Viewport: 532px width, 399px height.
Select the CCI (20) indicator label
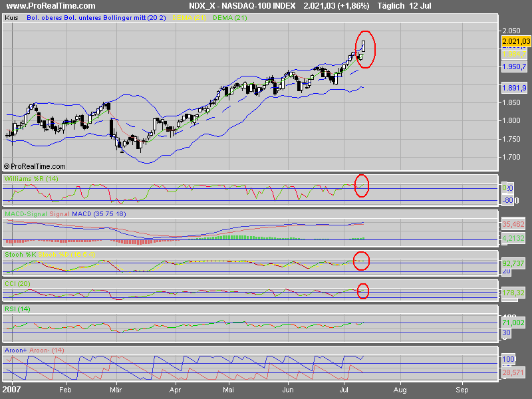(x=17, y=284)
